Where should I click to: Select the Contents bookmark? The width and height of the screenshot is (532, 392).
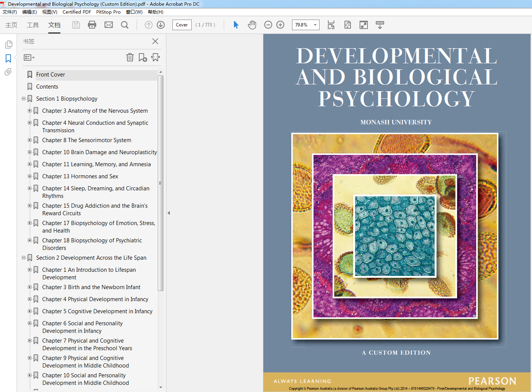[47, 87]
